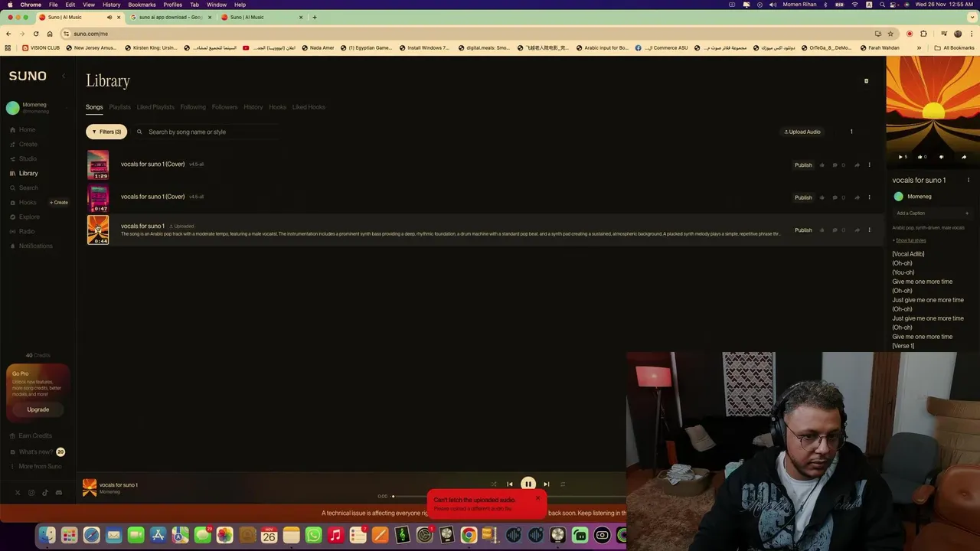Expand Show full styles link
Image resolution: width=980 pixels, height=551 pixels.
point(909,240)
